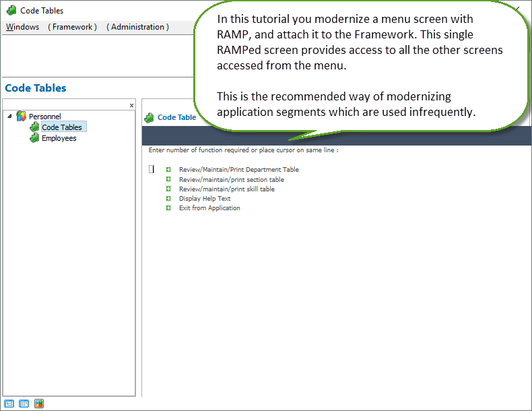Click green arrow beside Review/Maintain/Print Department Table
The image size is (532, 411).
click(168, 169)
